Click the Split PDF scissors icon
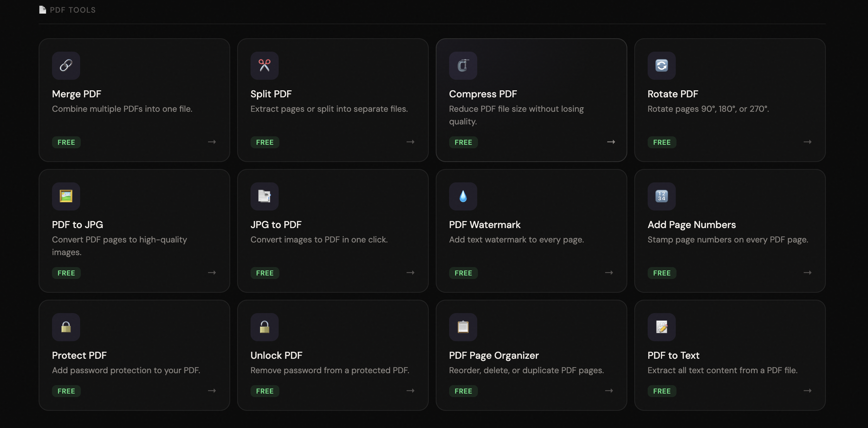 (265, 66)
